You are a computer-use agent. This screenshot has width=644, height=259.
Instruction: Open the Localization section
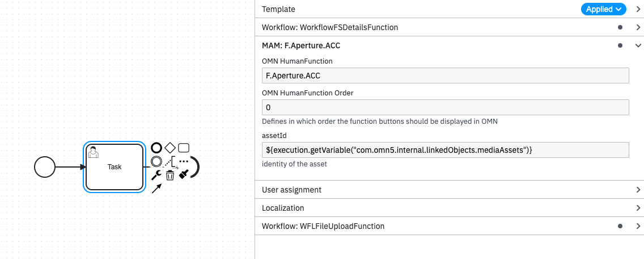[x=638, y=208]
